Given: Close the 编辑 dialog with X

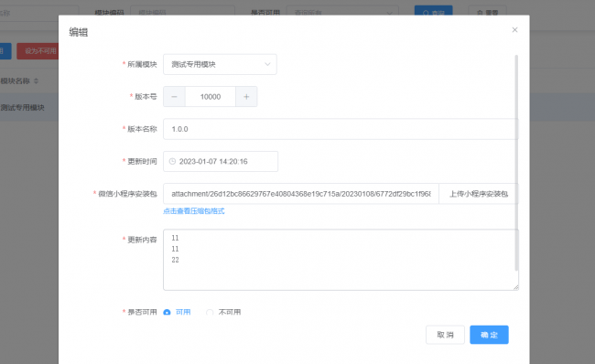Looking at the screenshot, I should (514, 30).
